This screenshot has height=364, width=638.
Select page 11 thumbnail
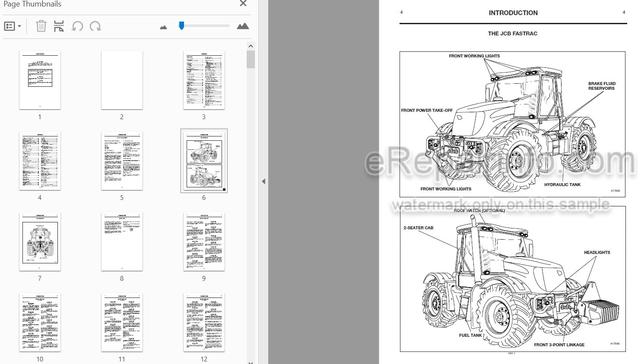click(x=122, y=323)
